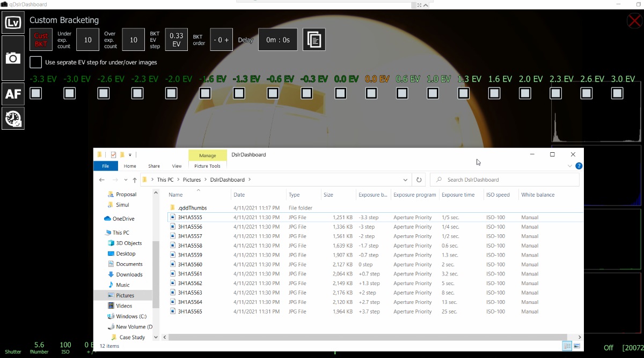The width and height of the screenshot is (644, 358).
Task: Tick the -2.6 EV checkbox
Action: [104, 93]
